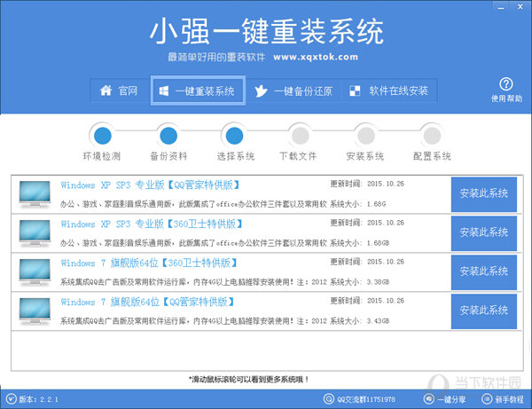Open QQ交流群11751978 link
This screenshot has height=409, width=532.
[366, 399]
